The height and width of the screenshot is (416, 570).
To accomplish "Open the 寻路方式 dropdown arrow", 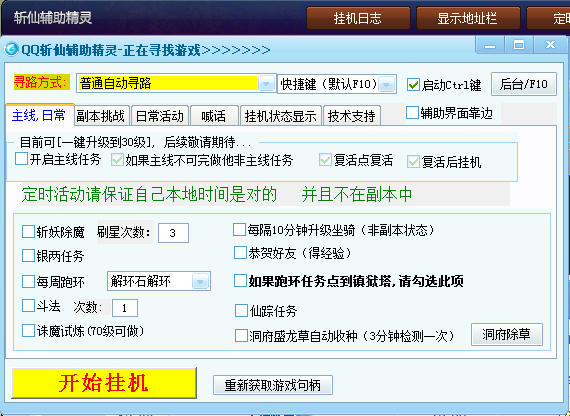I will (266, 84).
